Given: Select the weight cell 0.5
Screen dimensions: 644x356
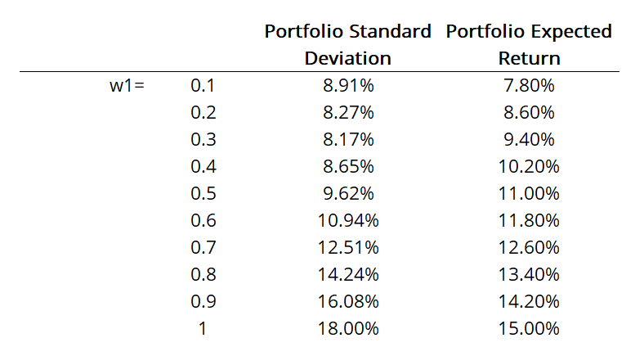Looking at the screenshot, I should (203, 194).
